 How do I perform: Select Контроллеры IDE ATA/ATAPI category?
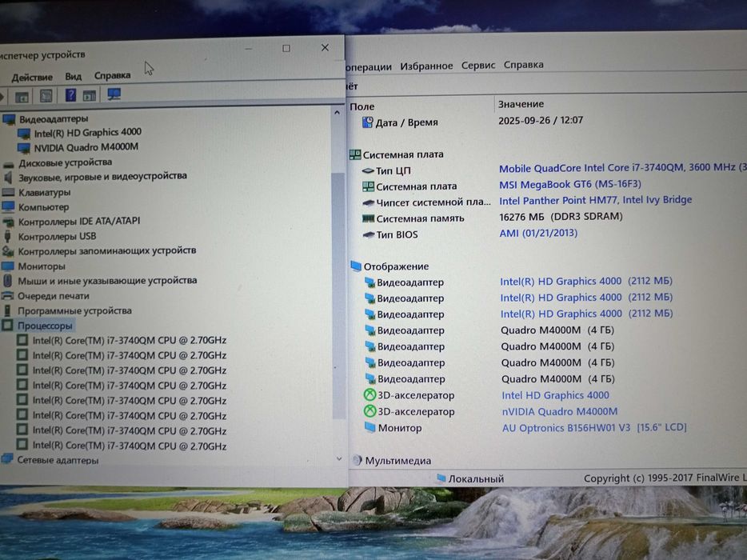[79, 221]
